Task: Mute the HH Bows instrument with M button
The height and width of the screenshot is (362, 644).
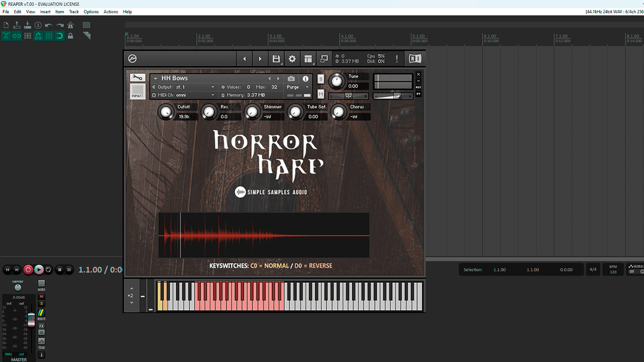Action: (321, 94)
